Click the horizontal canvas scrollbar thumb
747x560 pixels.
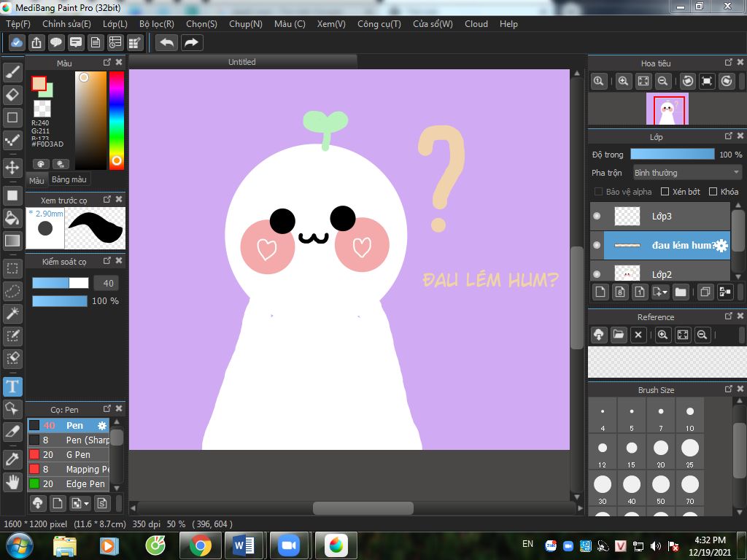(x=363, y=508)
